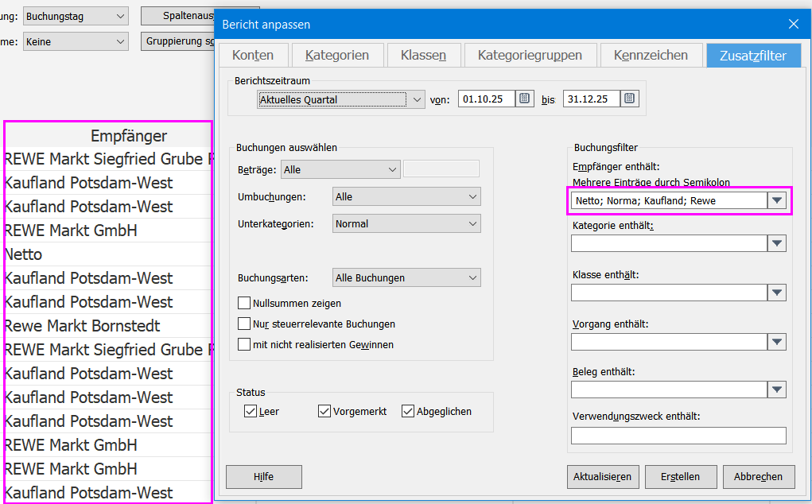812x504 pixels.
Task: Uncheck the Vorgemerkt status checkbox
Action: pos(324,411)
